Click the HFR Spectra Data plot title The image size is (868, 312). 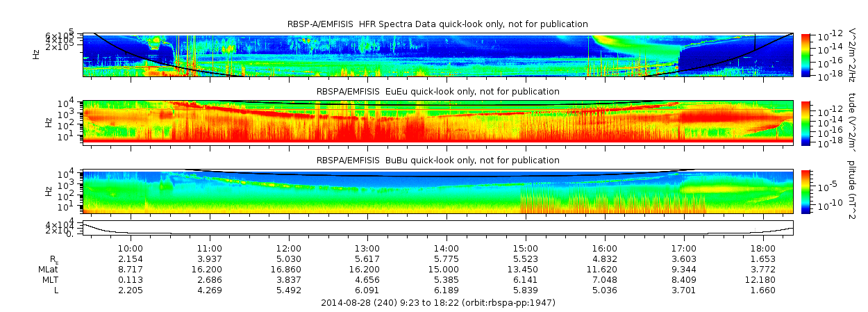437,24
